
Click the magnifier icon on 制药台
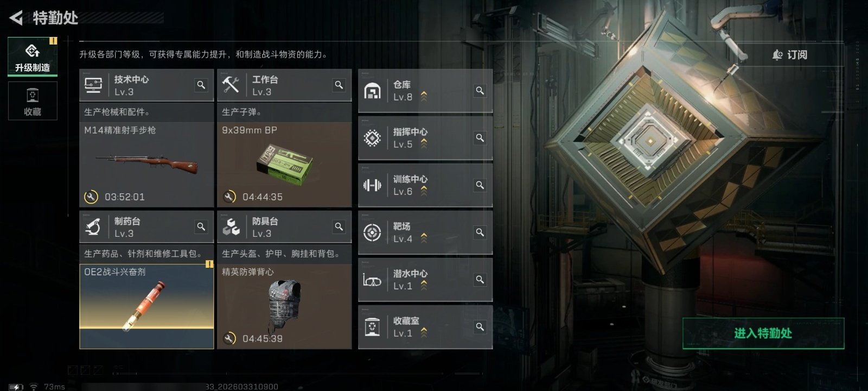pyautogui.click(x=201, y=227)
